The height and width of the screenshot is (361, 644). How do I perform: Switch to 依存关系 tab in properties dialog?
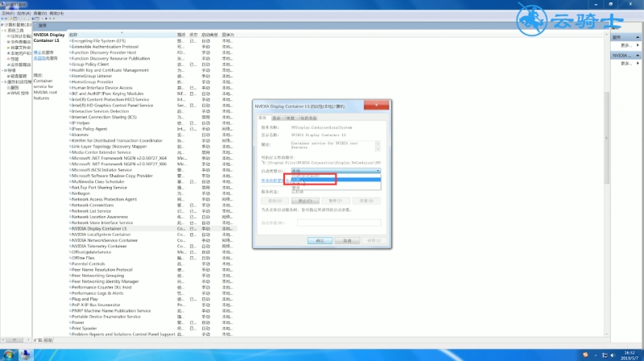click(x=308, y=118)
